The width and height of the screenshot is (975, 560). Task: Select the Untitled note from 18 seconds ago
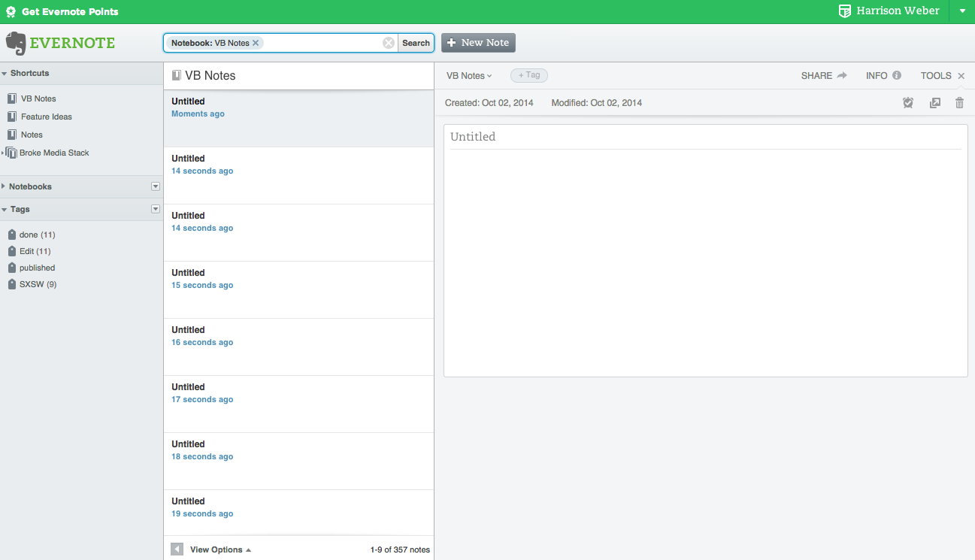pyautogui.click(x=298, y=462)
